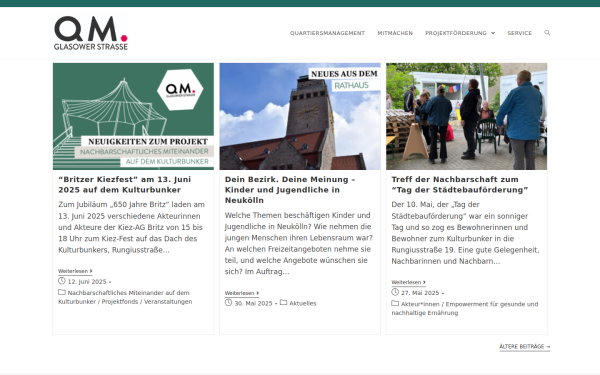Screen dimensions: 600x375
Task: Click the date text 27. Mai 2025
Action: [420, 293]
